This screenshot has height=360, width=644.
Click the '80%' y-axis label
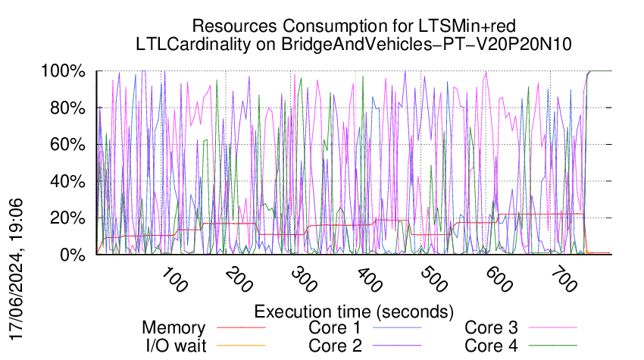tap(67, 108)
